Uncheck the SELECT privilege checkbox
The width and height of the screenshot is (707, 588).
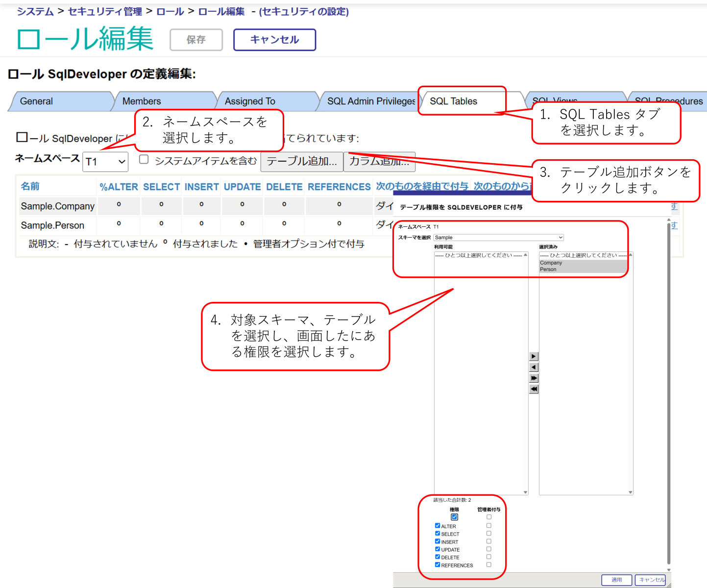[438, 534]
